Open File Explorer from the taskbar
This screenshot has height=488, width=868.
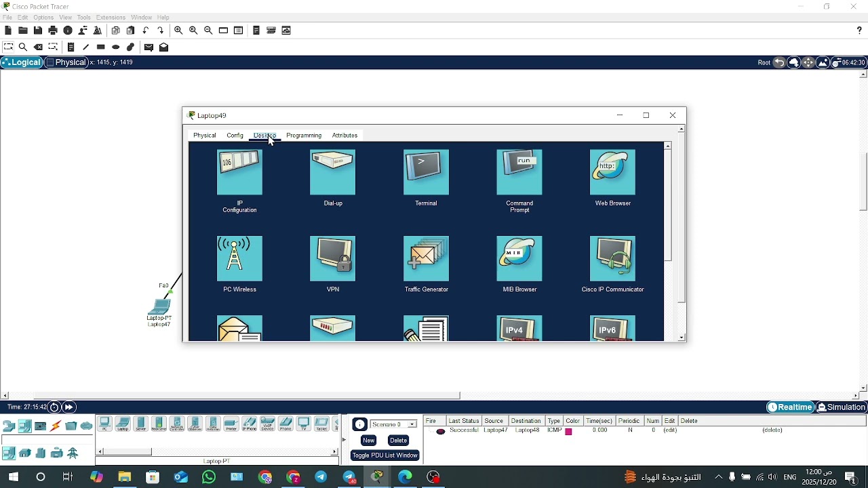pyautogui.click(x=125, y=477)
